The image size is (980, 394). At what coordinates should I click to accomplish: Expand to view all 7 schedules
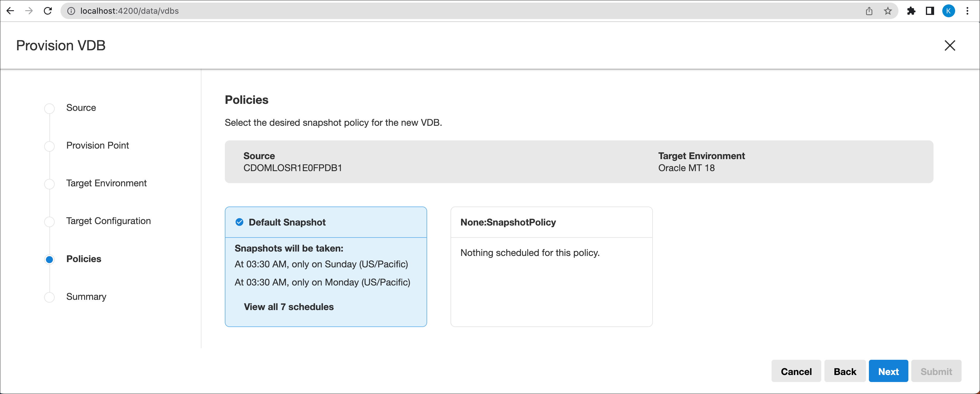[289, 307]
